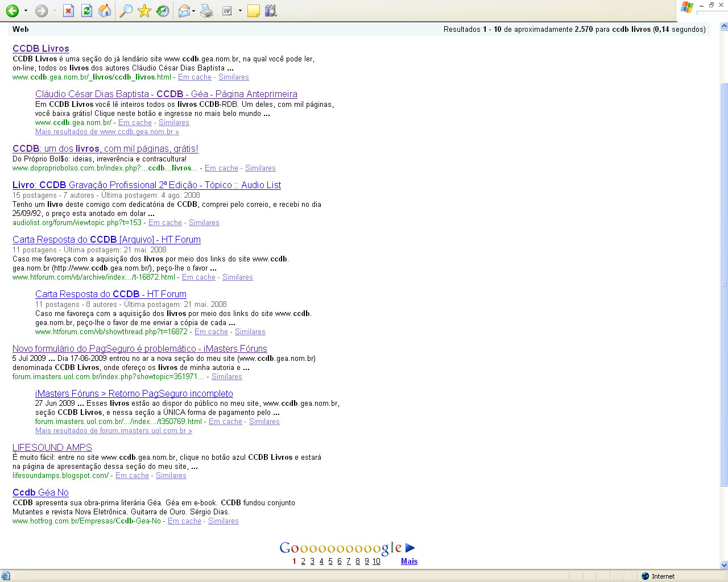This screenshot has width=728, height=582.
Task: Go to the Home page icon
Action: coord(105,11)
